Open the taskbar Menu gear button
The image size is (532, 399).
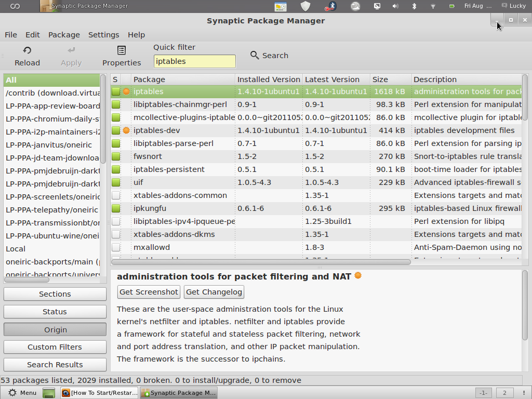(22, 393)
